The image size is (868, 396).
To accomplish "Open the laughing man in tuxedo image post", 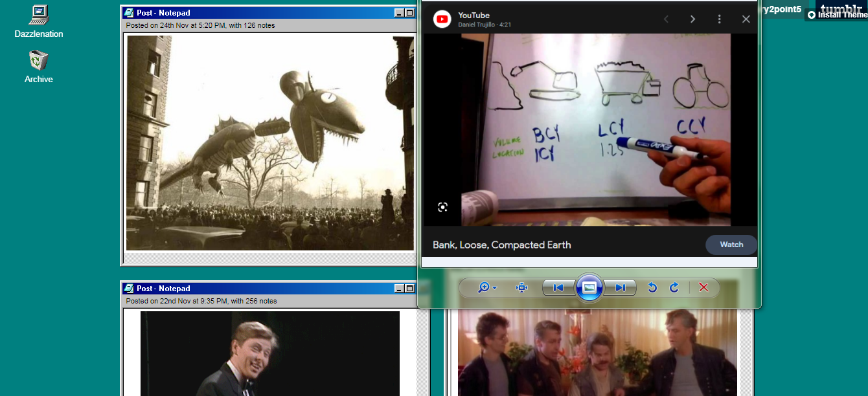I will (x=270, y=353).
